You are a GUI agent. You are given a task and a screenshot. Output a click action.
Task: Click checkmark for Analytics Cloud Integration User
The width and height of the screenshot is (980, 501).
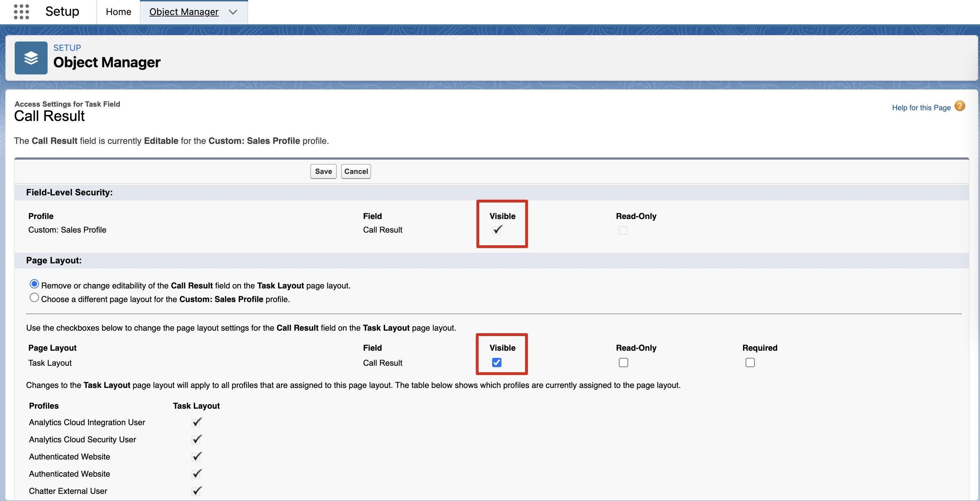click(x=197, y=422)
